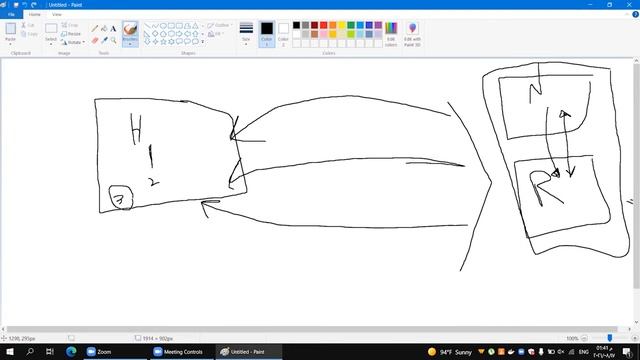This screenshot has width=640, height=360.
Task: Choose the straight Line shape
Action: [147, 26]
